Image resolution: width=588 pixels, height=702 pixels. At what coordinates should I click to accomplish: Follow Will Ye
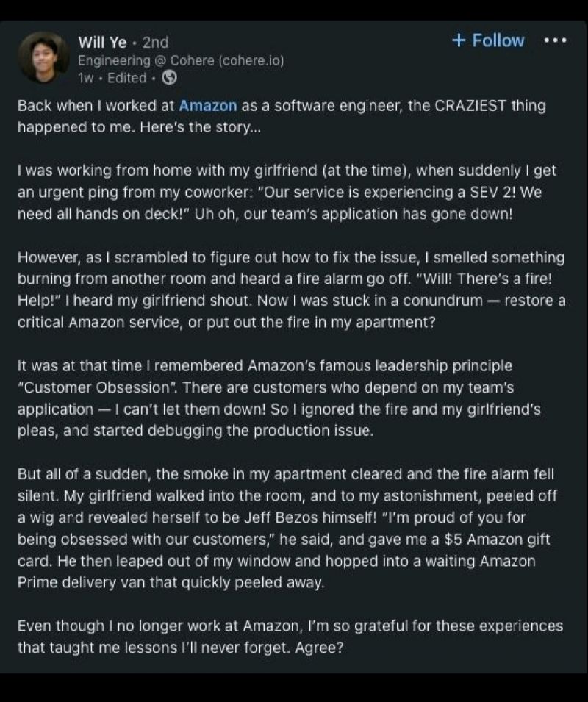(x=488, y=40)
